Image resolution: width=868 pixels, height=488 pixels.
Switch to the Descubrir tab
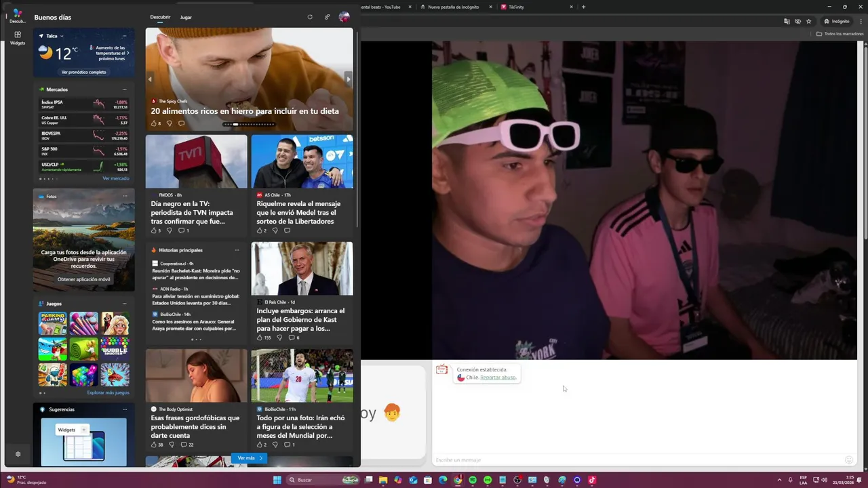(160, 17)
